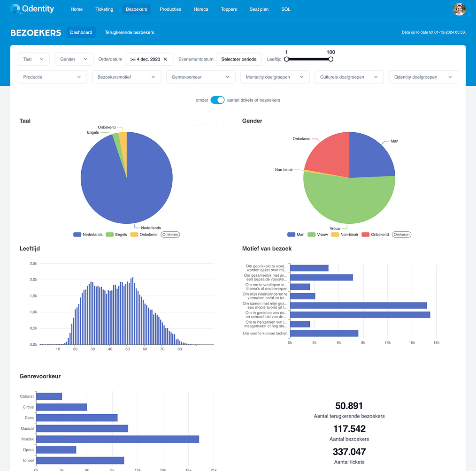The width and height of the screenshot is (476, 471).
Task: Toggle Engels legend swatch in Taal chart
Action: point(110,235)
